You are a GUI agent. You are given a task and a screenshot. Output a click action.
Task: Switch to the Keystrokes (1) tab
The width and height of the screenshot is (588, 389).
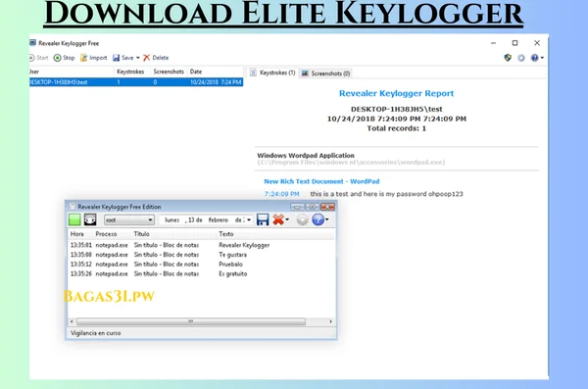272,73
